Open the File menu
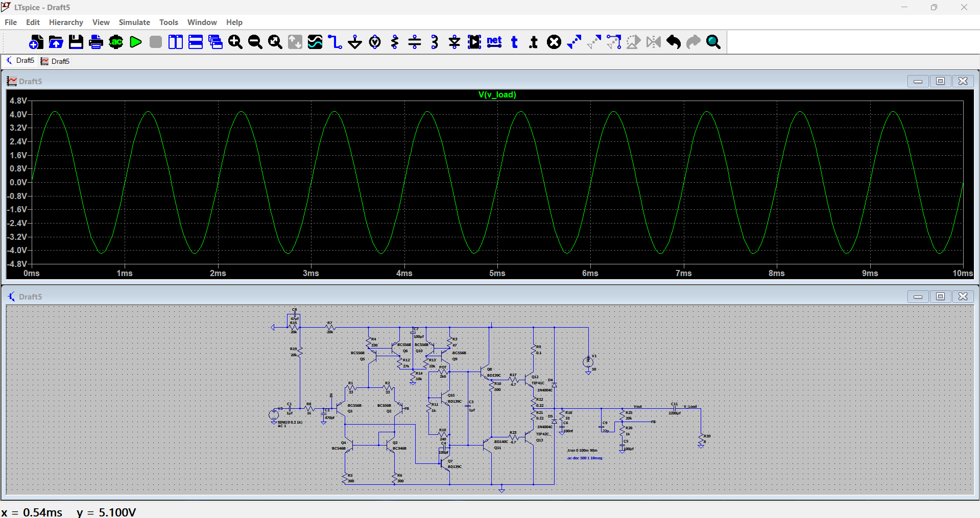The image size is (980, 518). tap(11, 22)
